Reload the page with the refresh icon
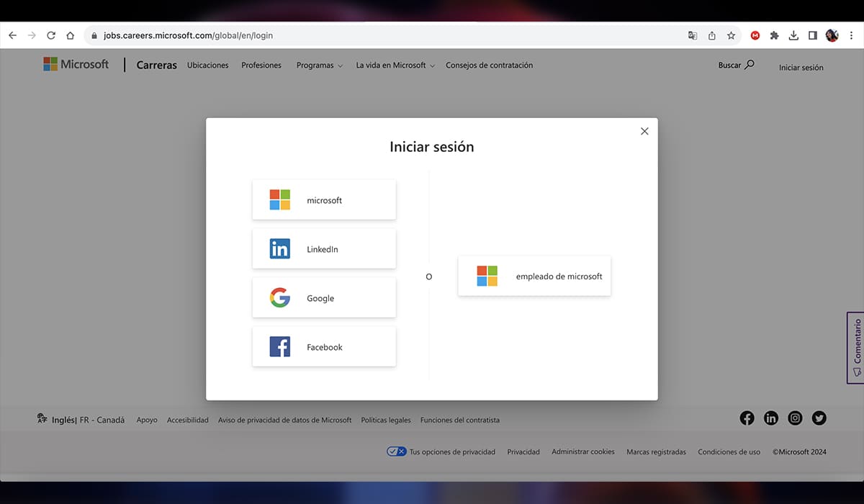864x504 pixels. [x=51, y=35]
